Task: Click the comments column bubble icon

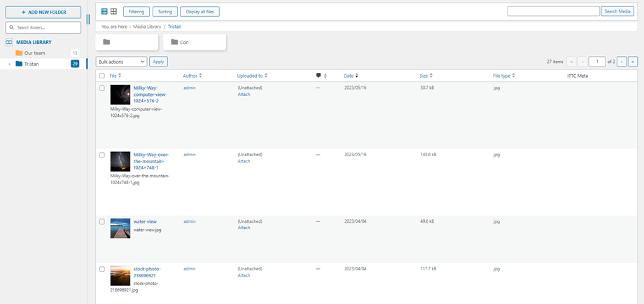Action: [318, 76]
